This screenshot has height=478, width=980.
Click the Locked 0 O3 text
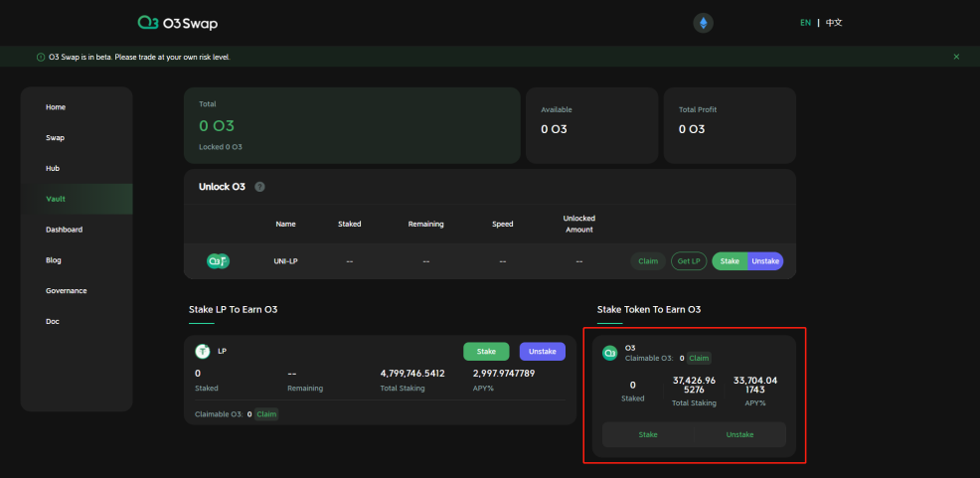coord(221,147)
